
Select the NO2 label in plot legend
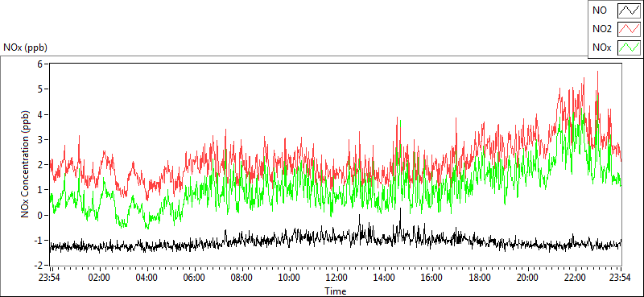tap(601, 29)
